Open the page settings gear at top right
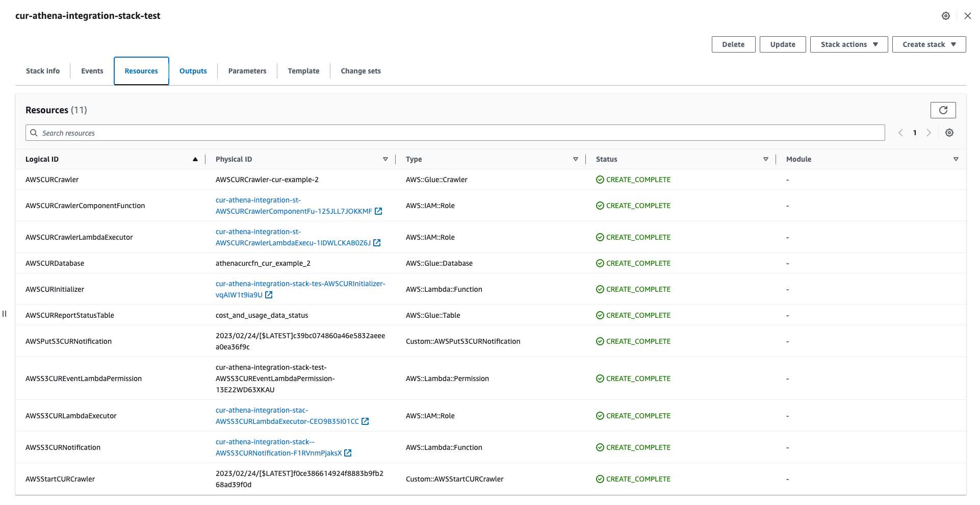 coord(946,16)
